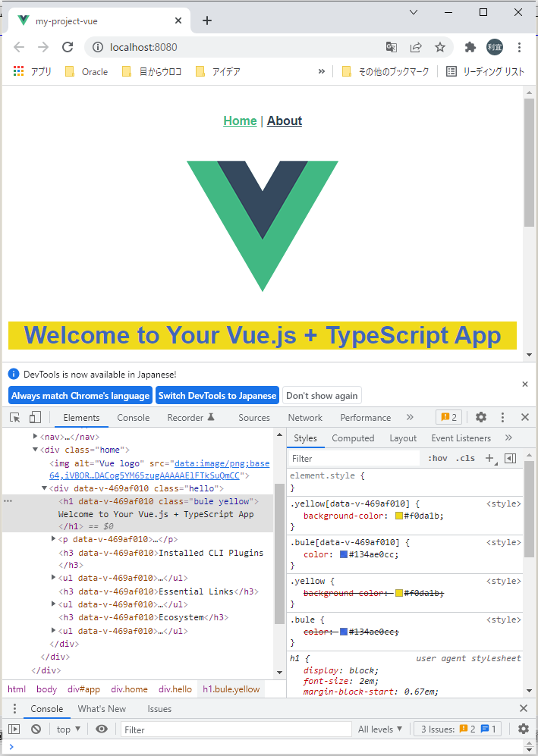Switch to the Layout tab

point(403,438)
